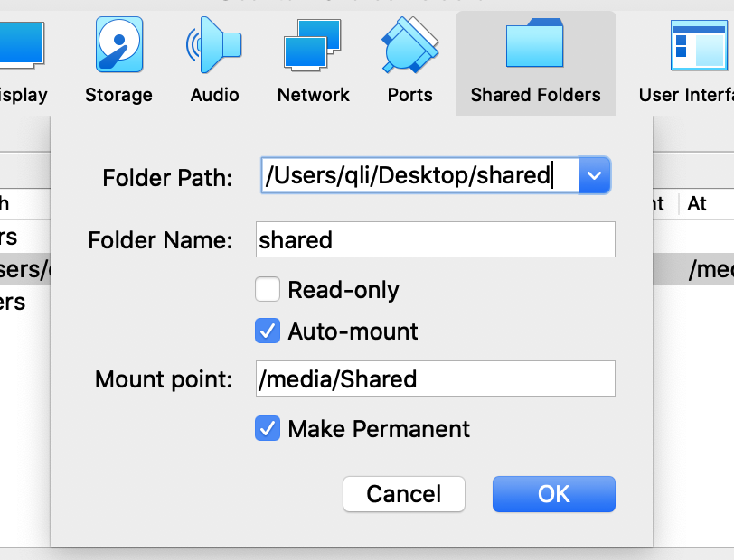Click into the Folder Name field
This screenshot has height=560, width=734.
(x=435, y=240)
